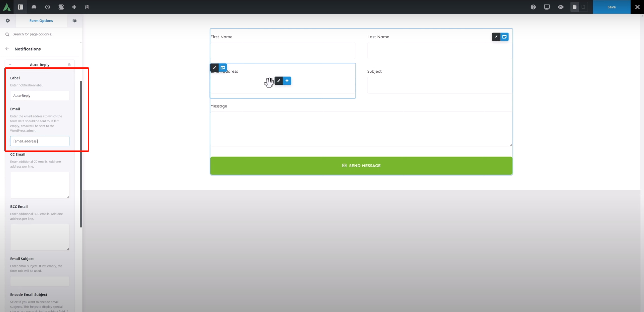This screenshot has height=312, width=644.
Task: Click the Subject form field
Action: 439,85
